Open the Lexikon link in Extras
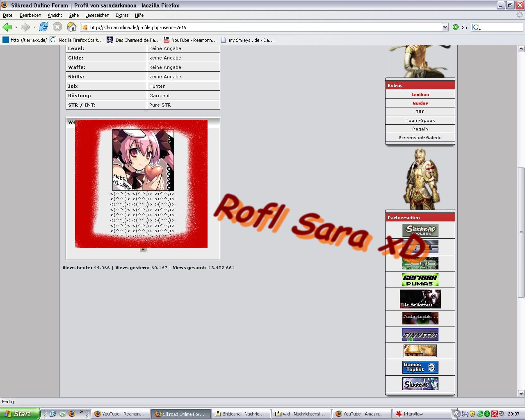 pos(420,94)
